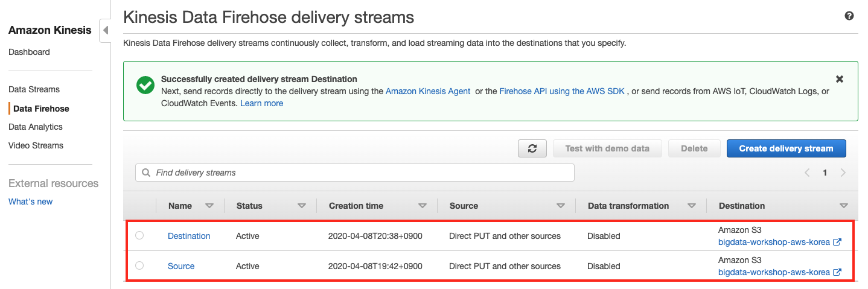
Task: Select the Destination stream radio button
Action: [x=139, y=235]
